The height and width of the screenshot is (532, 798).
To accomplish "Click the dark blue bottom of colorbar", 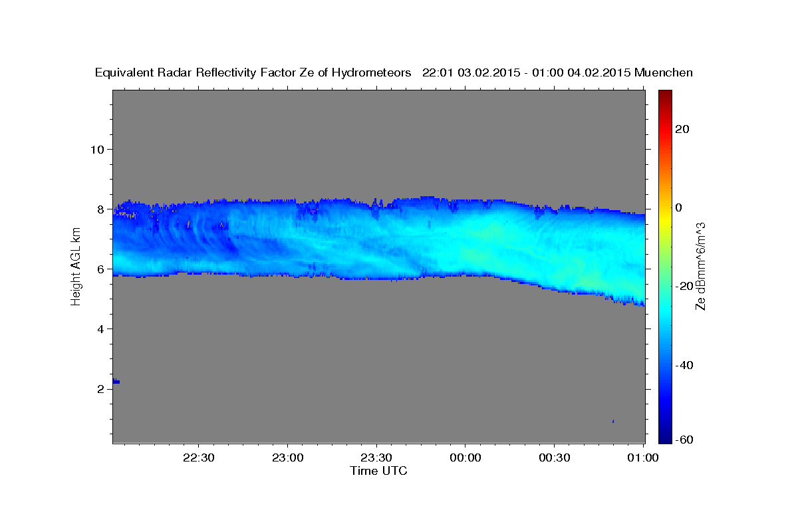I will pos(664,438).
